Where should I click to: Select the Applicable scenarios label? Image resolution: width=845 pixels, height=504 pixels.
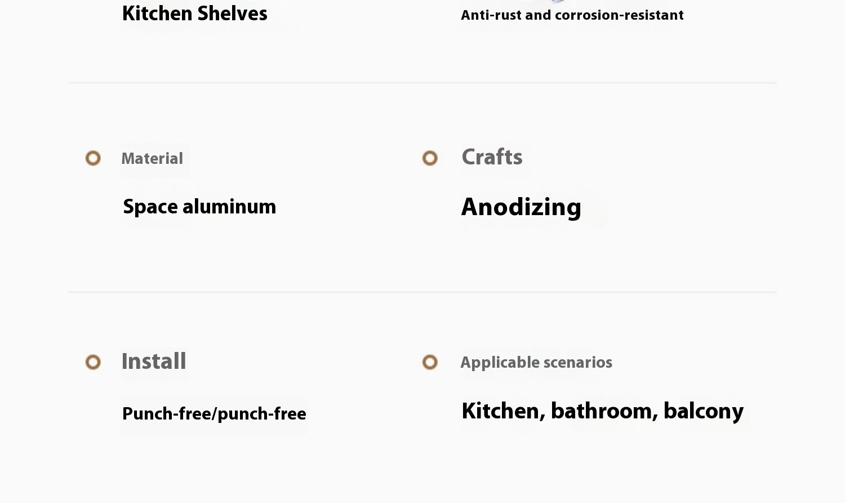pyautogui.click(x=536, y=363)
